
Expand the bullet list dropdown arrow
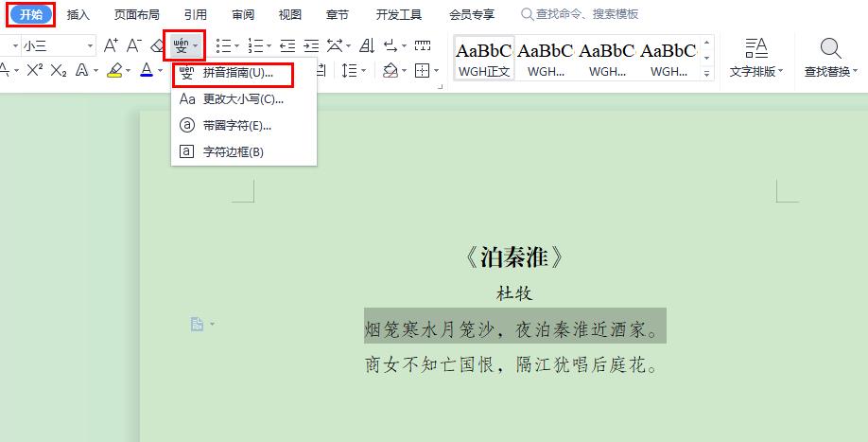237,46
